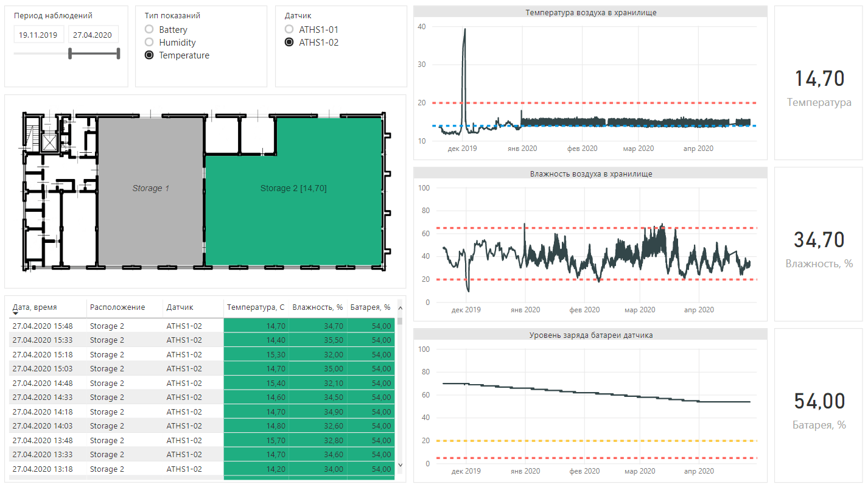Click the left handle of date slider
868x487 pixels.
(70, 54)
